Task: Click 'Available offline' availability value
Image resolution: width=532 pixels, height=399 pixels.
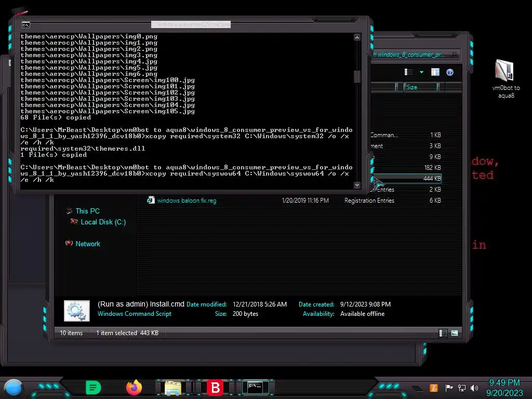Action: point(362,314)
